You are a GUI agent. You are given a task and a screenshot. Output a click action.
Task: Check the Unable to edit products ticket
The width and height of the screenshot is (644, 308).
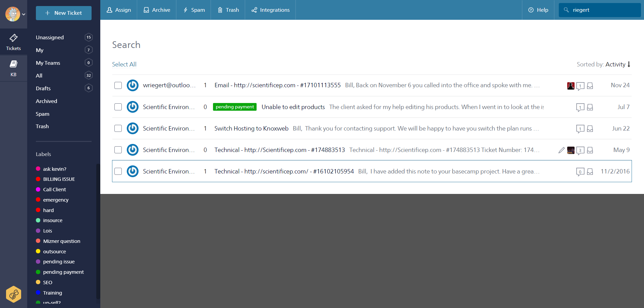pos(118,107)
